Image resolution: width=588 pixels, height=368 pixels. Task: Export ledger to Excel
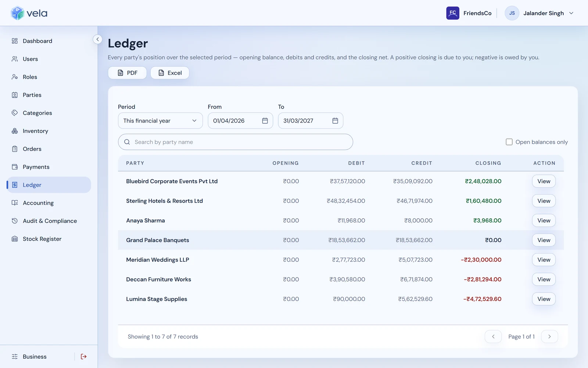pyautogui.click(x=170, y=73)
